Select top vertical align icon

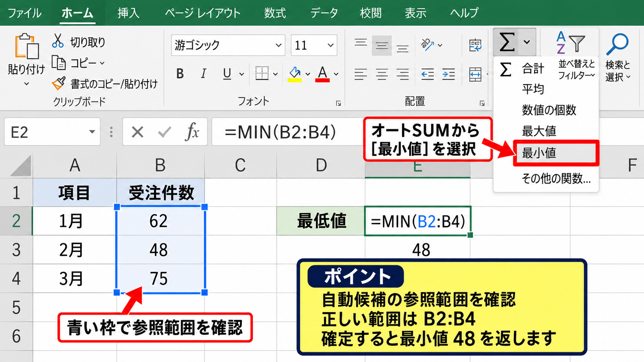click(x=361, y=42)
